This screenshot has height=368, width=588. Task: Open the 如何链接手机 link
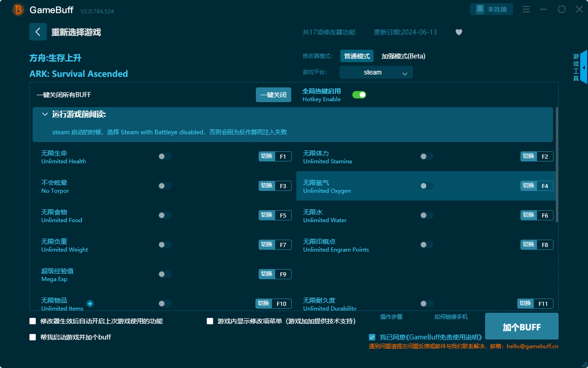pos(451,317)
